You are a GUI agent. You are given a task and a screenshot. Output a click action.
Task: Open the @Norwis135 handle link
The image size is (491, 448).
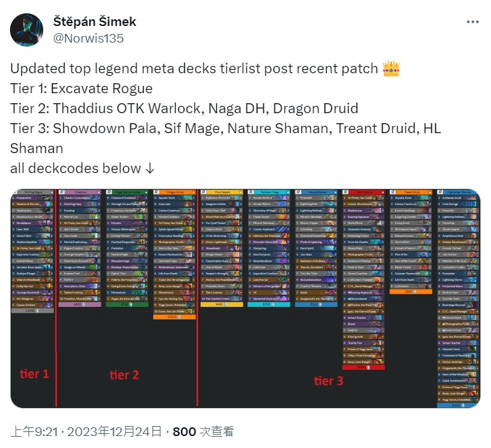click(x=88, y=38)
